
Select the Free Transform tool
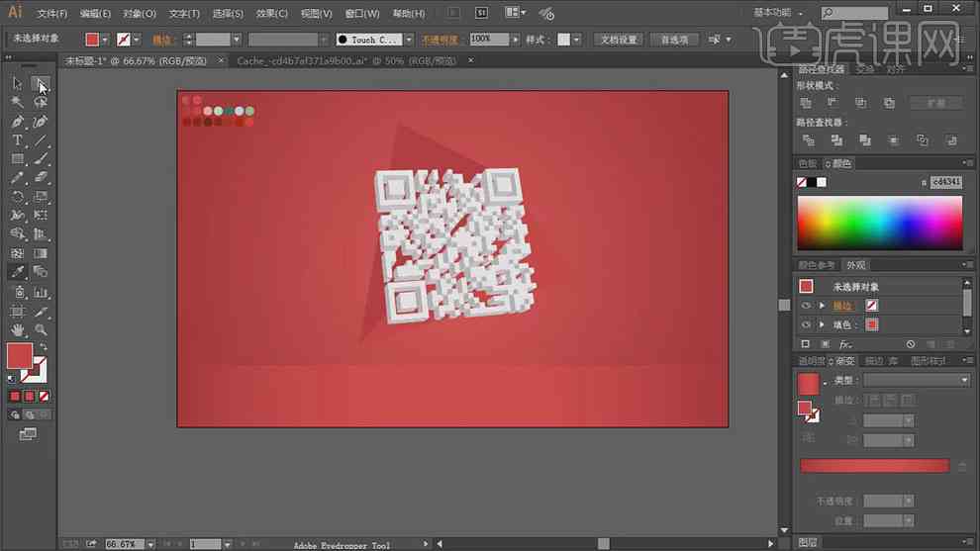tap(41, 216)
